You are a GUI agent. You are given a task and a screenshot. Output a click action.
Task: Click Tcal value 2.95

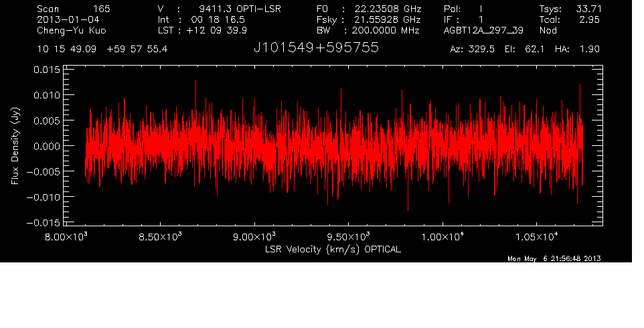coord(590,19)
